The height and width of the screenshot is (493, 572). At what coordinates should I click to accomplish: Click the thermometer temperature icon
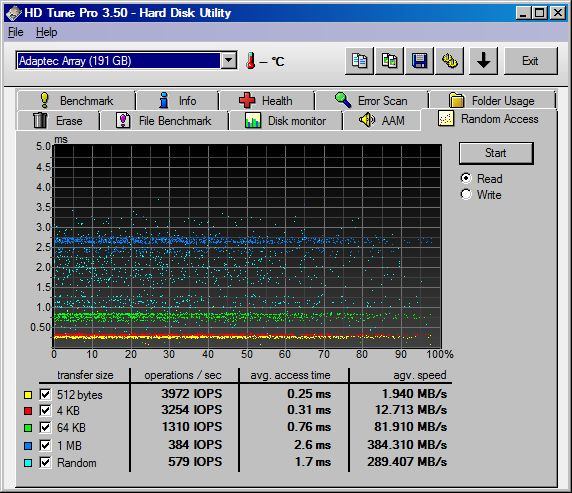tap(250, 61)
